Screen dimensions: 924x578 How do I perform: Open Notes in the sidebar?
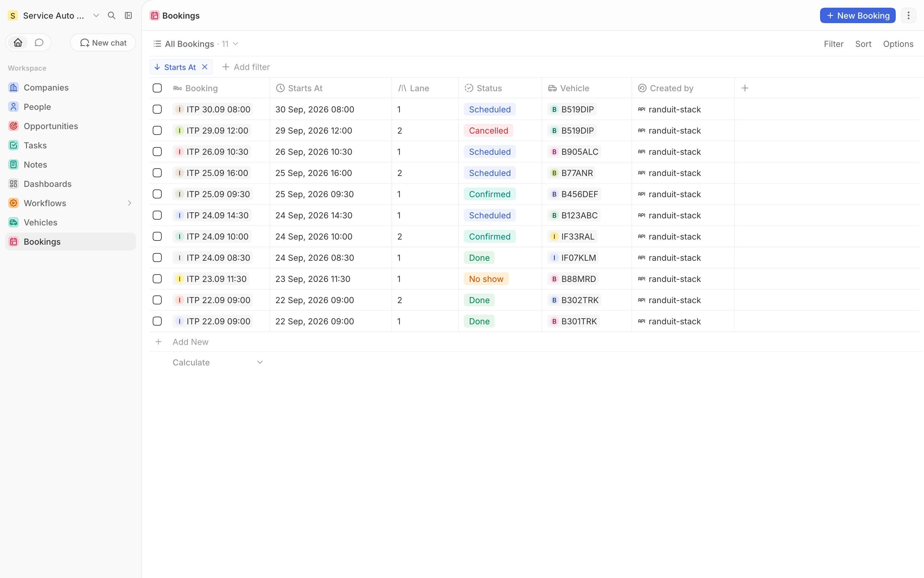click(71, 165)
